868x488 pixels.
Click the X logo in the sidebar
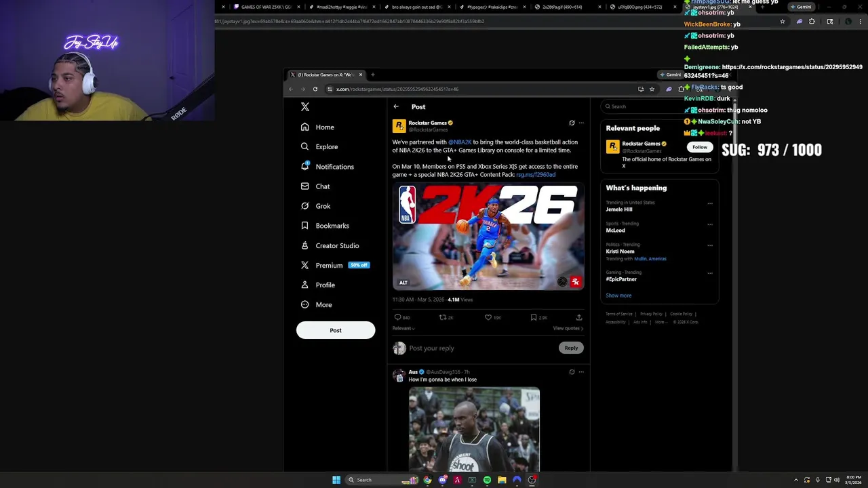coord(305,107)
